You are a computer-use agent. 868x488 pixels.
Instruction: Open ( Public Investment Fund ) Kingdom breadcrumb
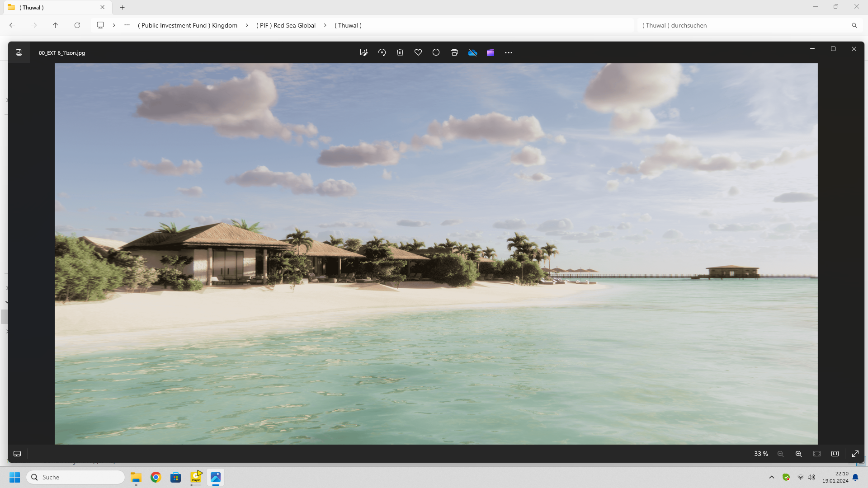click(x=188, y=25)
